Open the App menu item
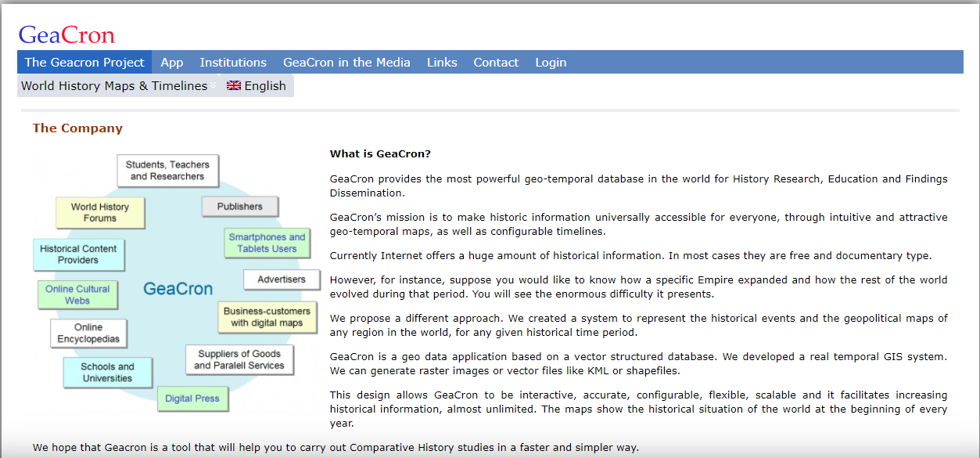980x458 pixels. 172,63
